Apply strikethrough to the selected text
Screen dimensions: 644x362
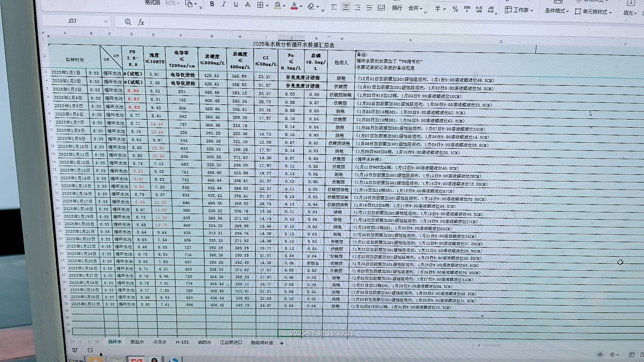coord(247,5)
